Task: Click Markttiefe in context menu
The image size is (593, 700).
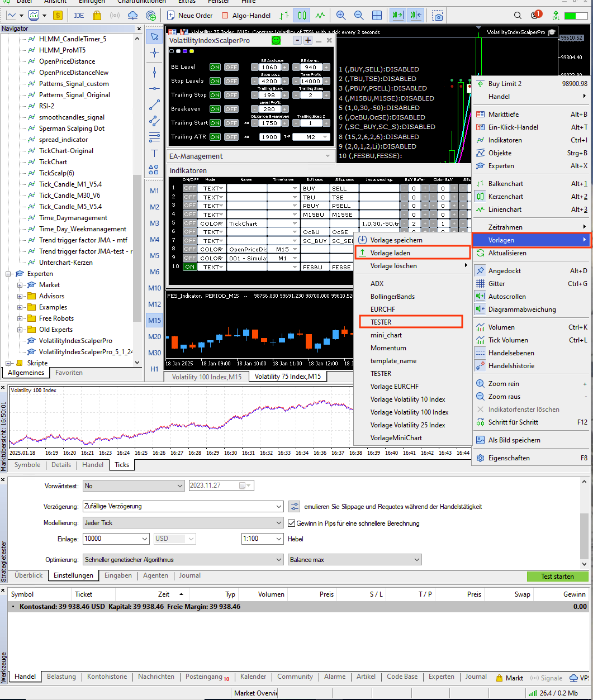Action: (x=531, y=115)
